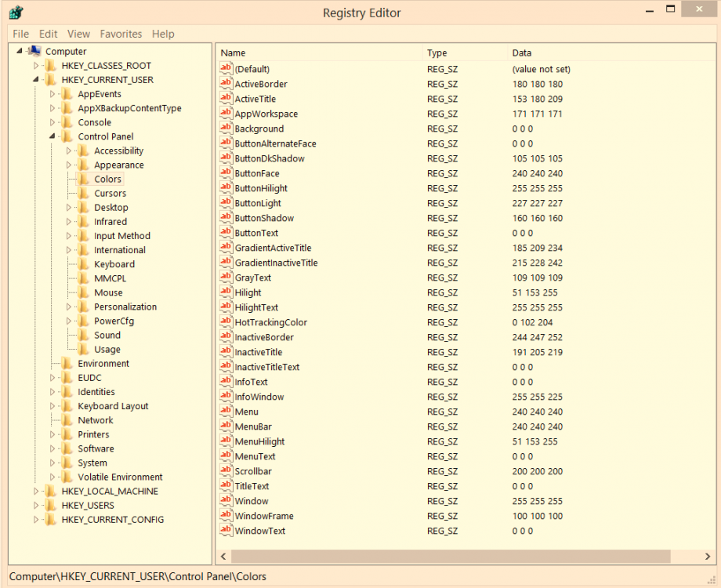Click the Registry Editor app icon in title bar
721x588 pixels.
click(x=16, y=13)
